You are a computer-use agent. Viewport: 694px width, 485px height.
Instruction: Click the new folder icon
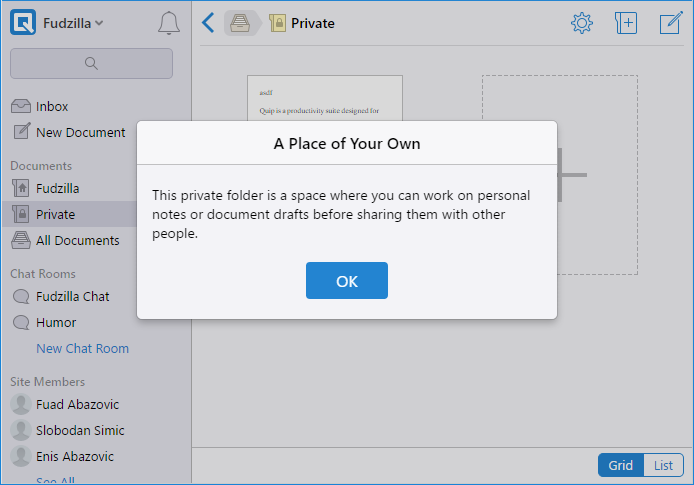[626, 23]
